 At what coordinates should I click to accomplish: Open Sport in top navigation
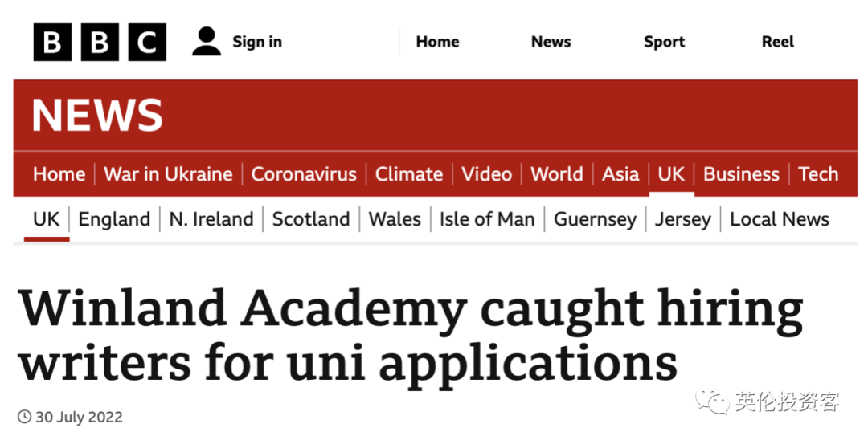(x=665, y=42)
